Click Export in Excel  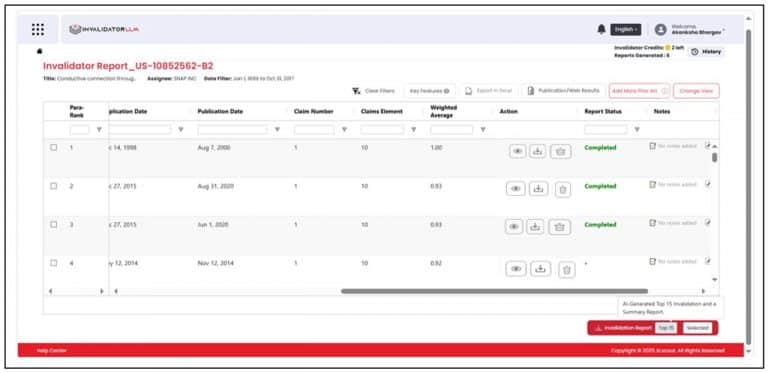pyautogui.click(x=488, y=91)
